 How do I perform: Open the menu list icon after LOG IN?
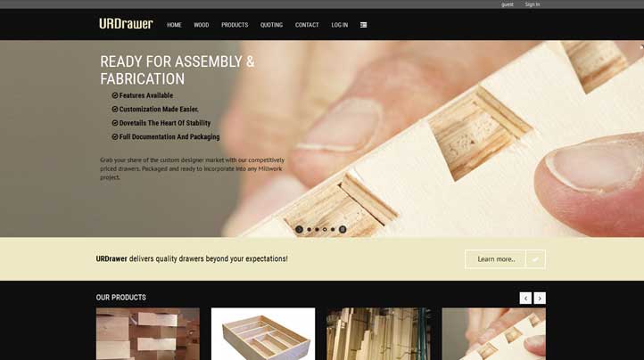pyautogui.click(x=364, y=25)
